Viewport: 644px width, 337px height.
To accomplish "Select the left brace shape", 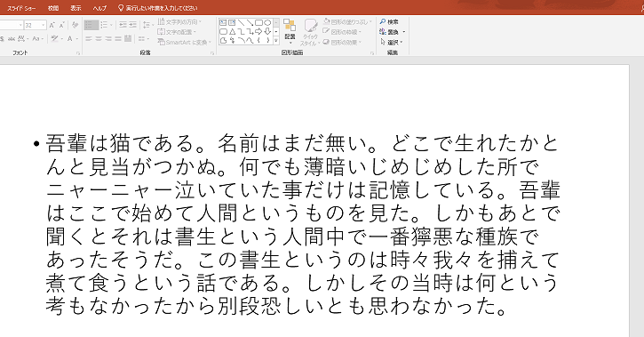I will [258, 40].
